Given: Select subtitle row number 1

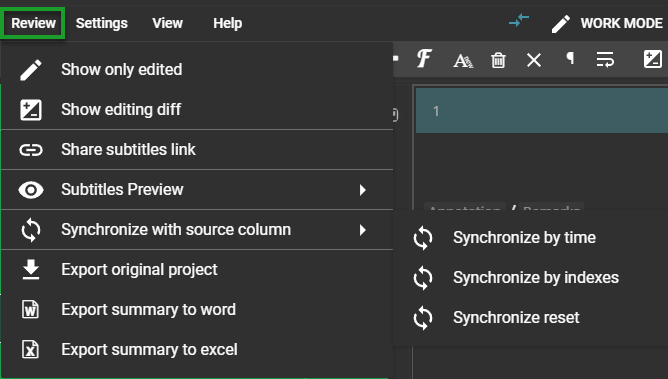Looking at the screenshot, I should coord(541,111).
